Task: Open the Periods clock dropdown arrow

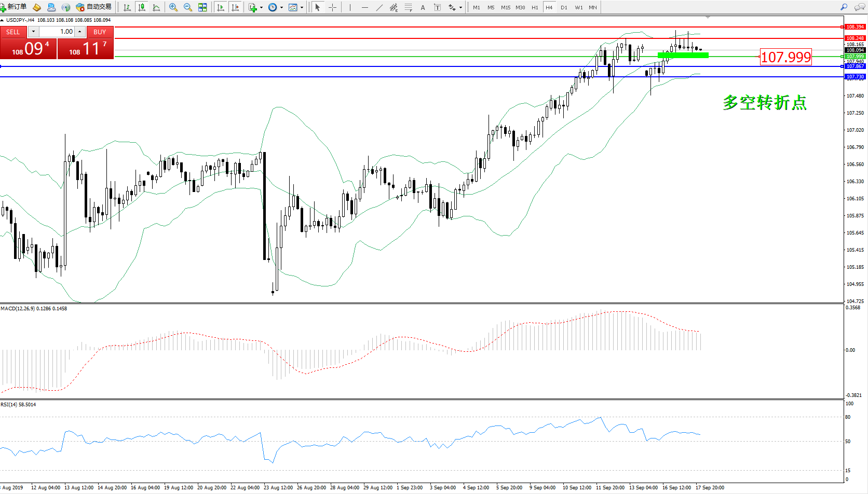Action: coord(281,7)
